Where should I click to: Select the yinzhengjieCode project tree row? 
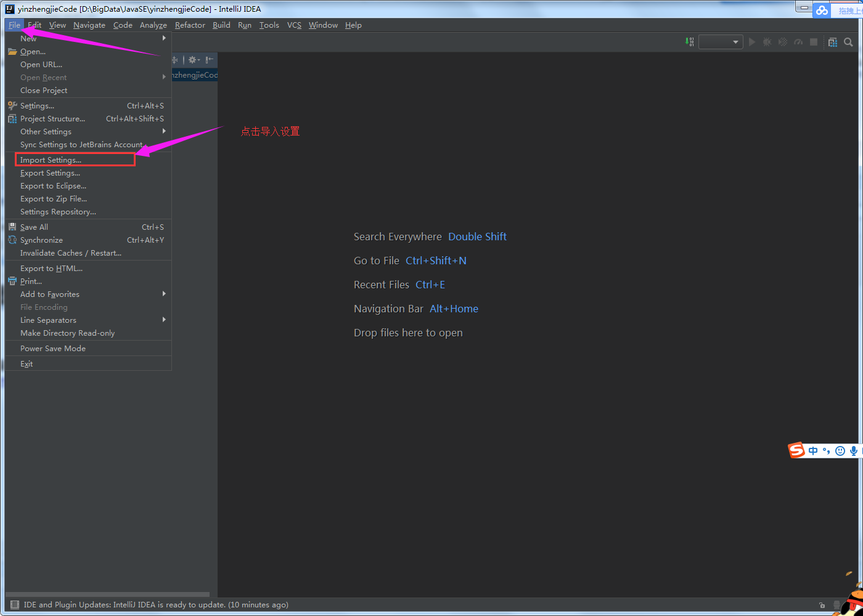pos(194,75)
